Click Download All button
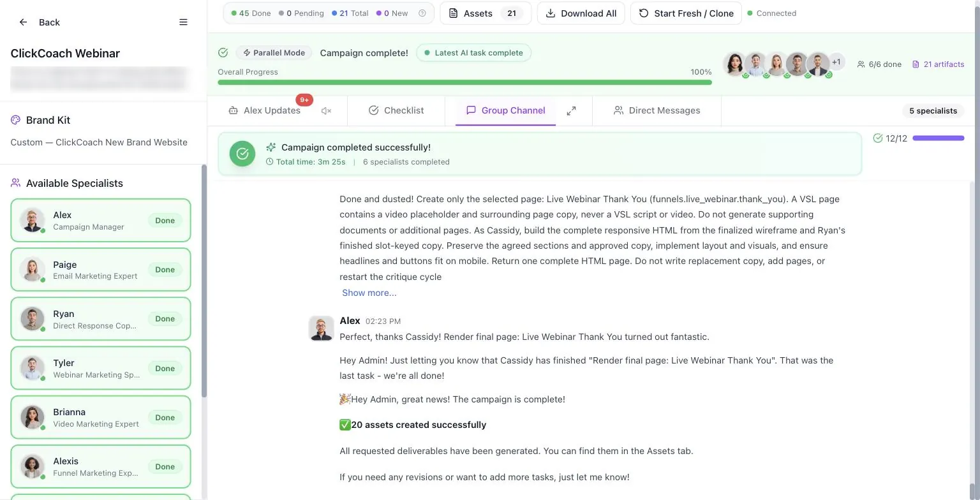980x500 pixels. (x=581, y=13)
